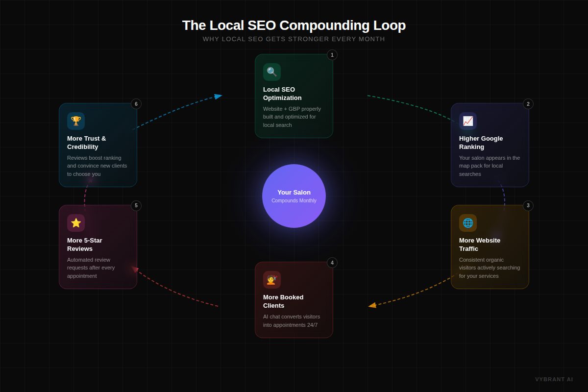Click the blue arrowhead pointing to Local SEO

(218, 97)
